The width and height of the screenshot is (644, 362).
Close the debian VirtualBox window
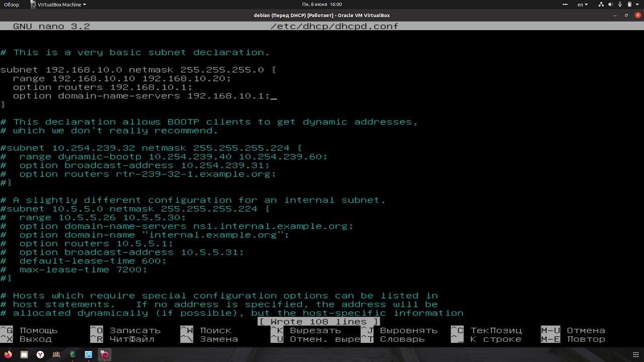click(637, 16)
